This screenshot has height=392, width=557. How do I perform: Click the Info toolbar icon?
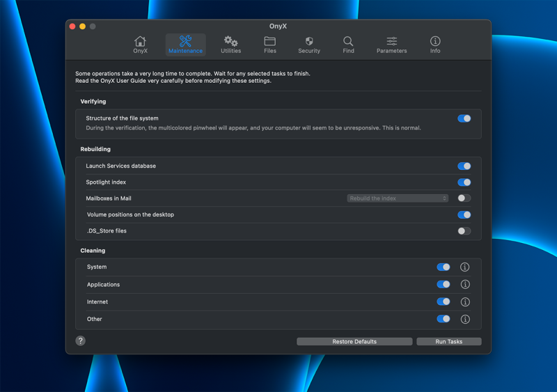[x=435, y=45]
